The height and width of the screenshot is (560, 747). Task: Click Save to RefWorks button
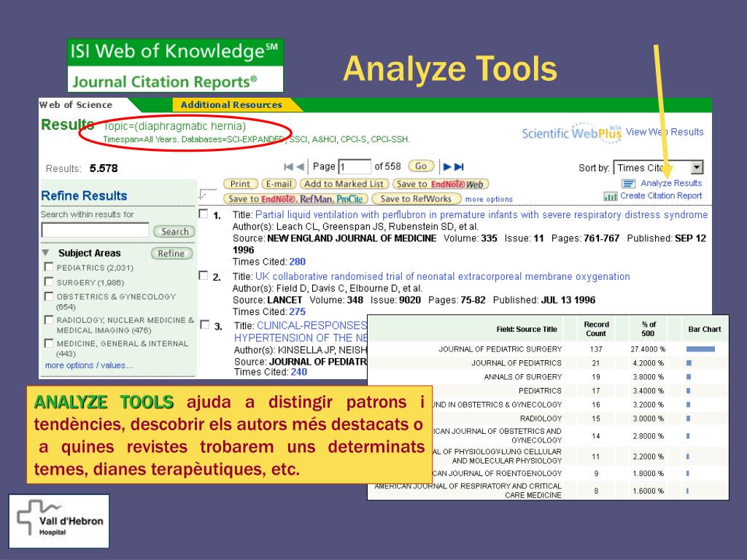point(416,198)
